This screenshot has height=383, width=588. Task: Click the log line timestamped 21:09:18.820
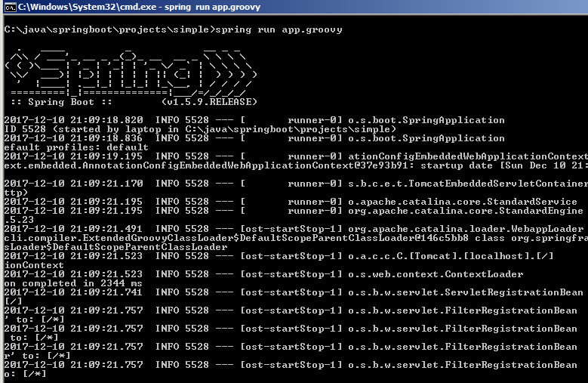254,120
